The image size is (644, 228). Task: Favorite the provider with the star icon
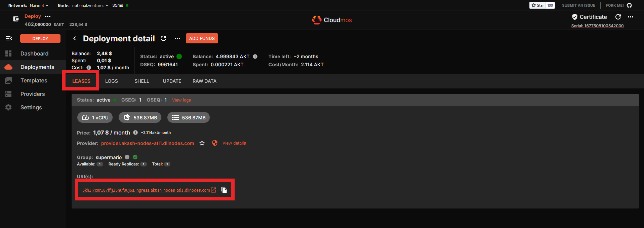[x=202, y=143]
